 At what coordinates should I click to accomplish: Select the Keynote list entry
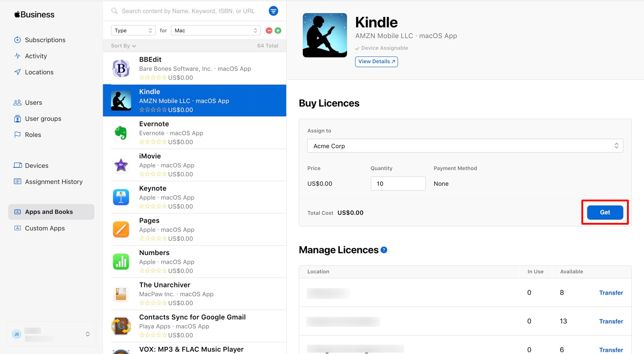coord(195,197)
